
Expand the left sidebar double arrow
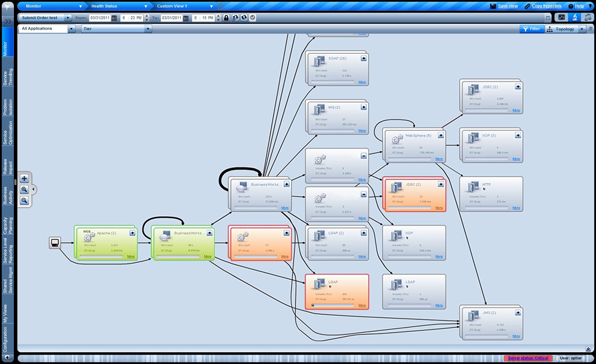(8, 22)
